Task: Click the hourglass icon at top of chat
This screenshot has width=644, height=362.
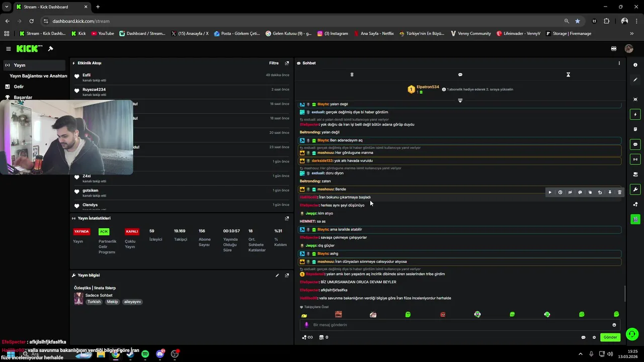Action: tap(568, 74)
